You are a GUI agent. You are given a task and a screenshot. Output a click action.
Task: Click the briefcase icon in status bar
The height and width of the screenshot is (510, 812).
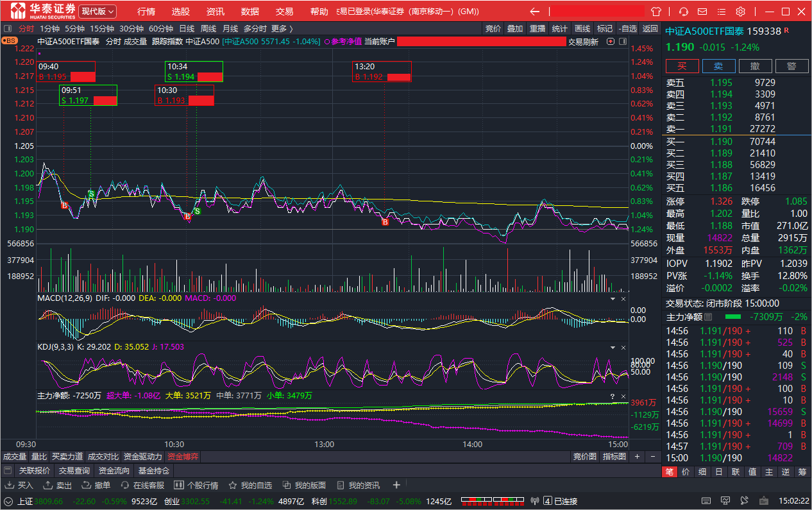pyautogui.click(x=763, y=501)
